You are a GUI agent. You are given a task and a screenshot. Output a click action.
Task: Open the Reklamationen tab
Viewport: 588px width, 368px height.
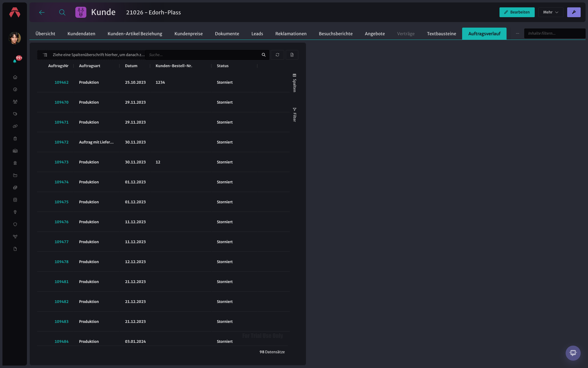[291, 34]
